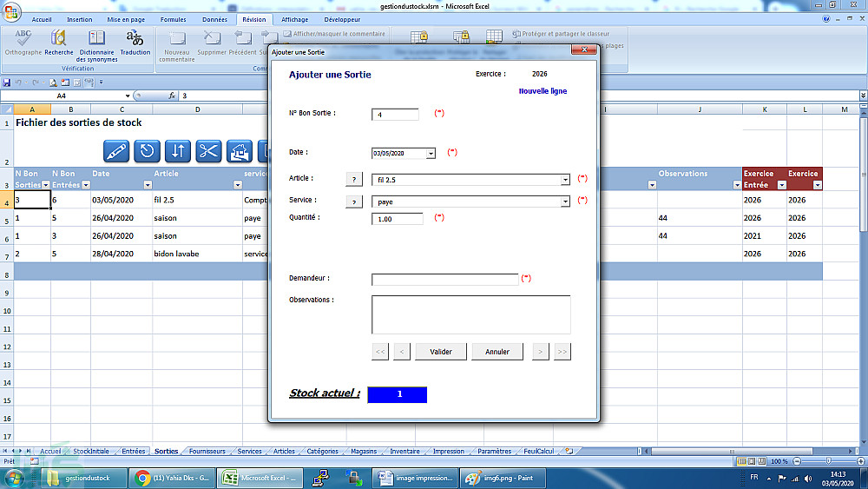Click the Excel help question mark icon
The height and width of the screenshot is (489, 868).
tap(826, 19)
